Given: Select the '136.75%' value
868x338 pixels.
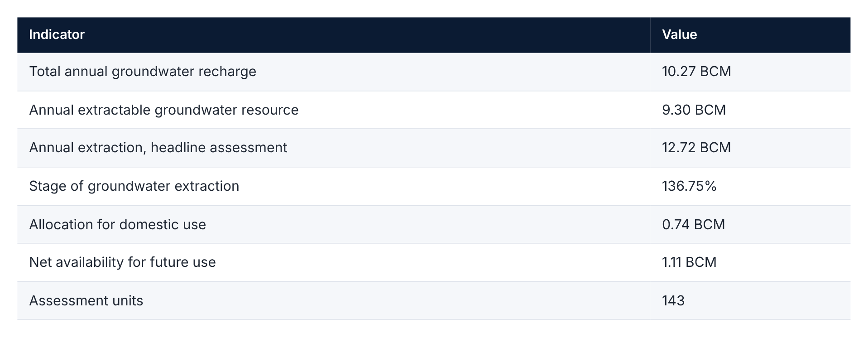Looking at the screenshot, I should pos(689,186).
